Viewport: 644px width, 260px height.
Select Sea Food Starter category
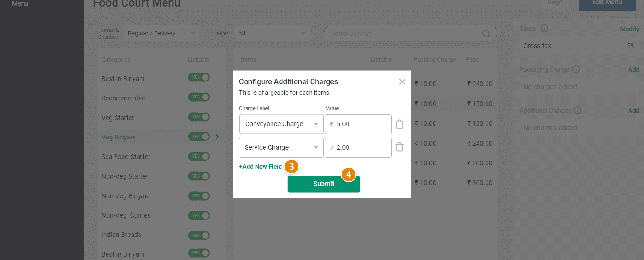click(x=126, y=157)
